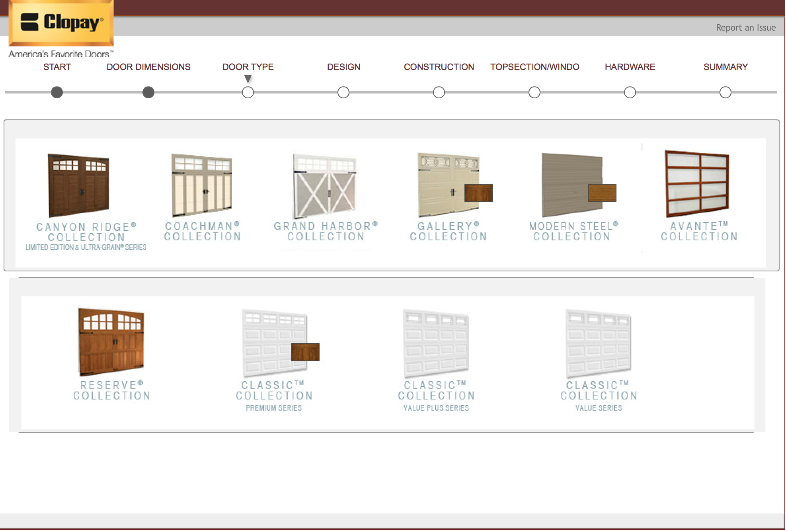786x532 pixels.
Task: Click the filled Door Dimensions progress dot
Action: [148, 92]
